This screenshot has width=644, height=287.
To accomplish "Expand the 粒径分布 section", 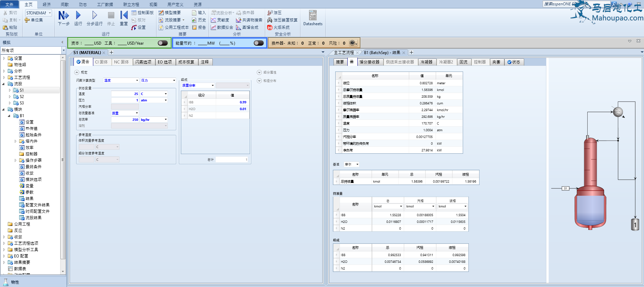I will click(x=259, y=81).
